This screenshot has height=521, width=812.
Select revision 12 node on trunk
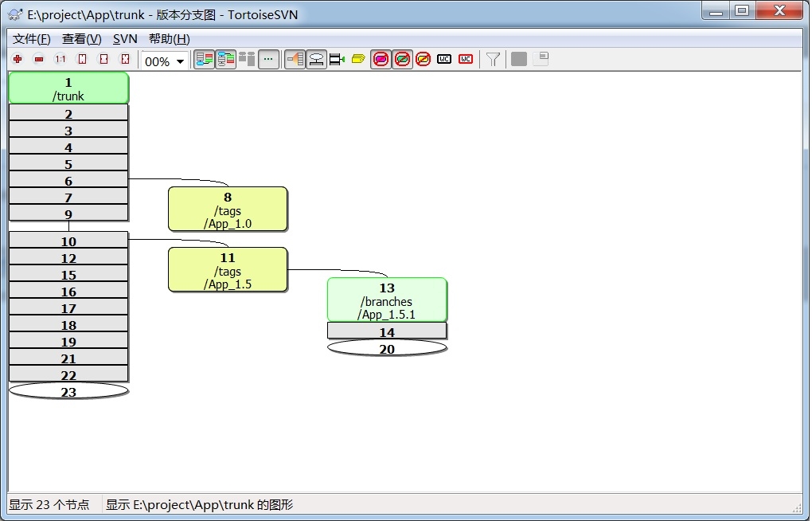tap(68, 257)
